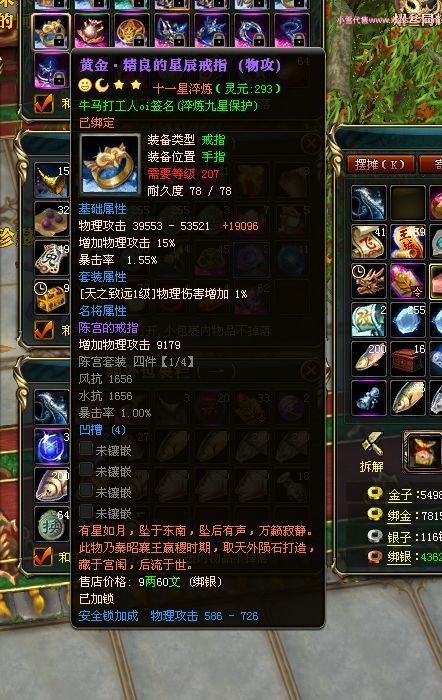
Task: Click the 绑银 currency label
Action: pyautogui.click(x=399, y=557)
